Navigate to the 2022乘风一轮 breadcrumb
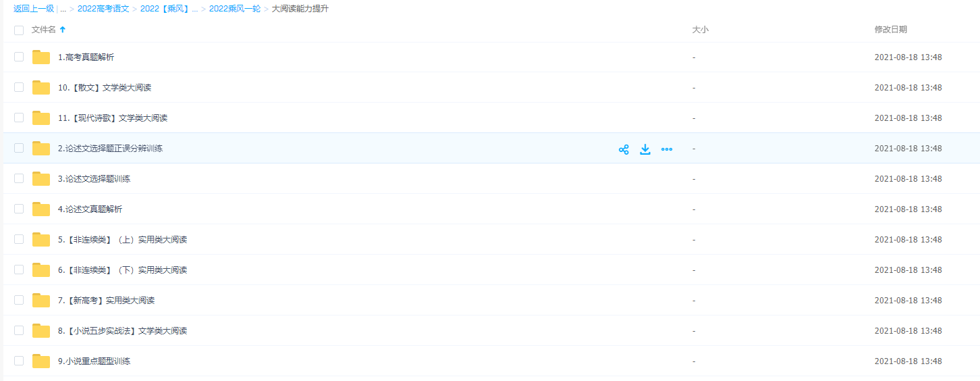 click(235, 9)
